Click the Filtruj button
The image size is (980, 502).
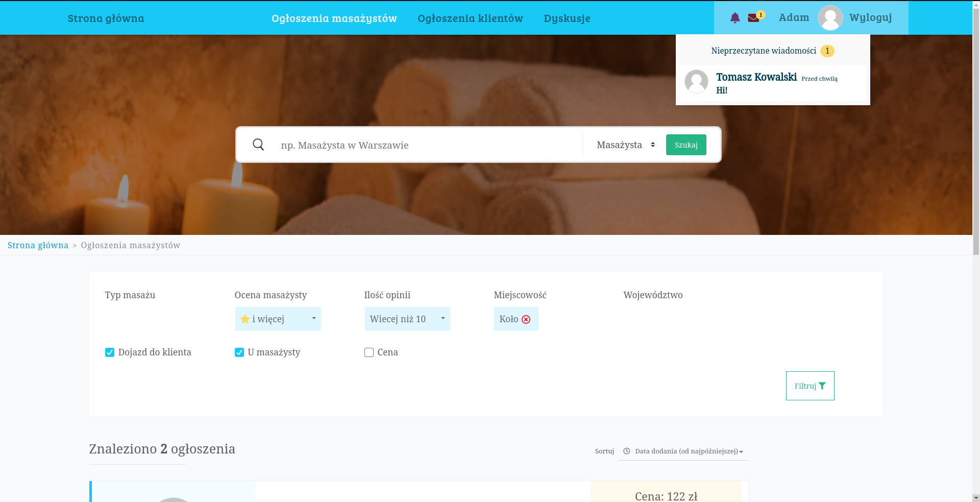click(x=810, y=386)
